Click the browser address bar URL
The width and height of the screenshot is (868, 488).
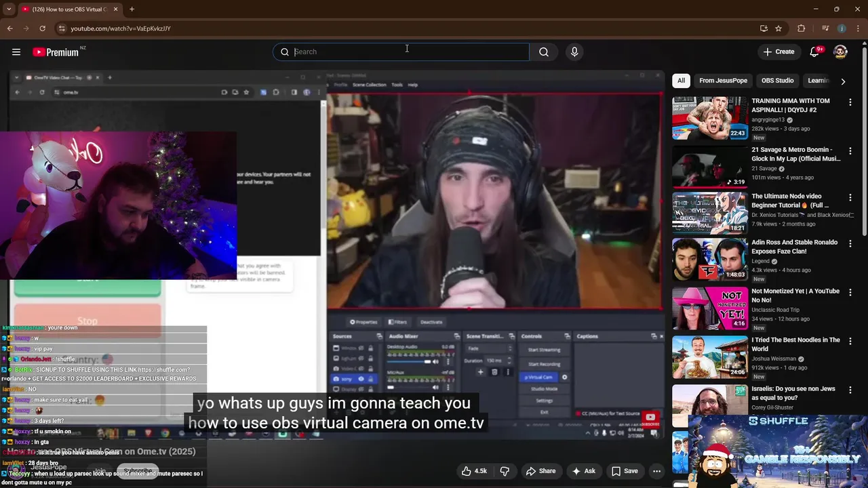point(121,28)
